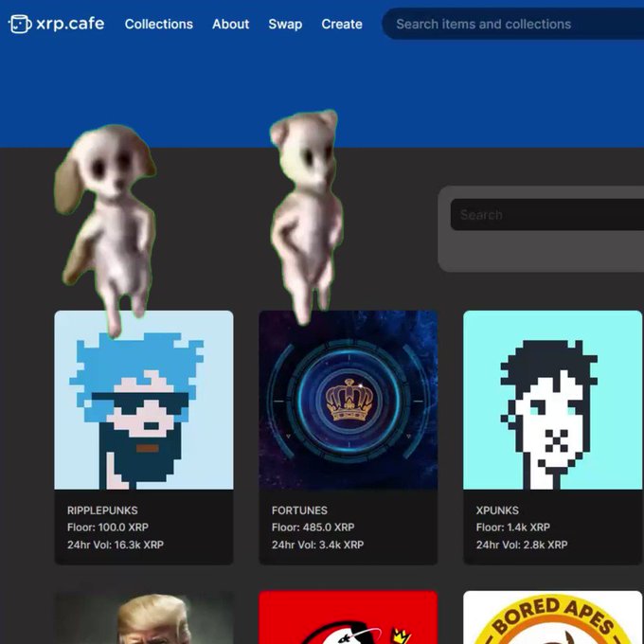Image resolution: width=644 pixels, height=644 pixels.
Task: Click the xrp.cafe coffee cup logo
Action: click(20, 24)
